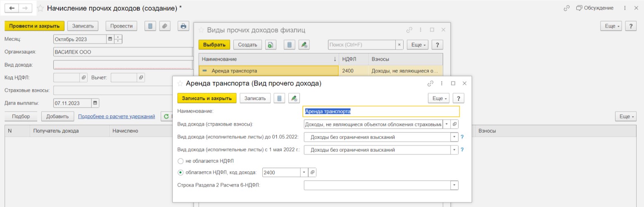Click the Подбор button
The width and height of the screenshot is (644, 207).
click(x=21, y=117)
